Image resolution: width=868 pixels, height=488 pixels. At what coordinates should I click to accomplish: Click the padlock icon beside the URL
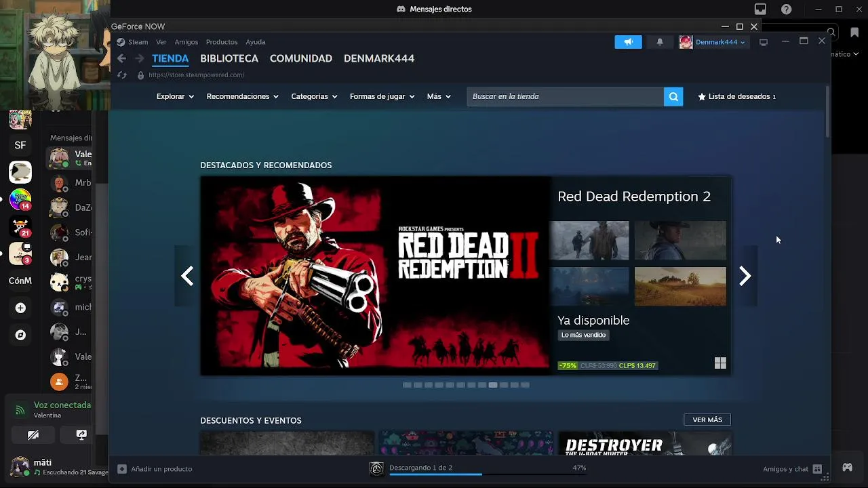pos(141,75)
